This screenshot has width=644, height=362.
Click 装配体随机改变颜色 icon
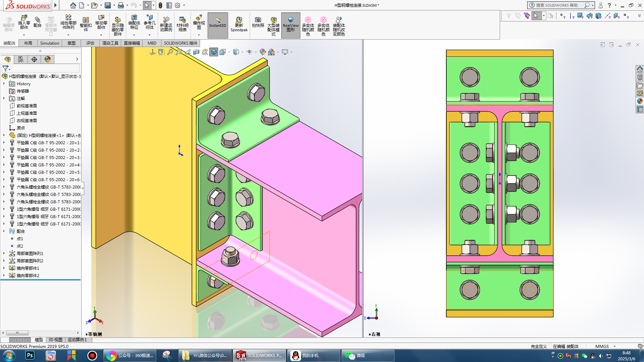[339, 26]
